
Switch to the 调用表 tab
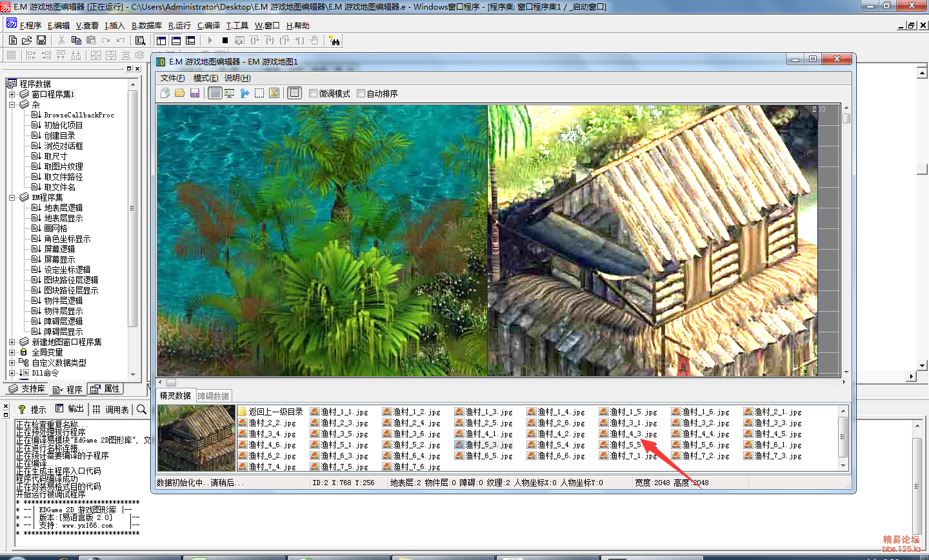tap(111, 409)
